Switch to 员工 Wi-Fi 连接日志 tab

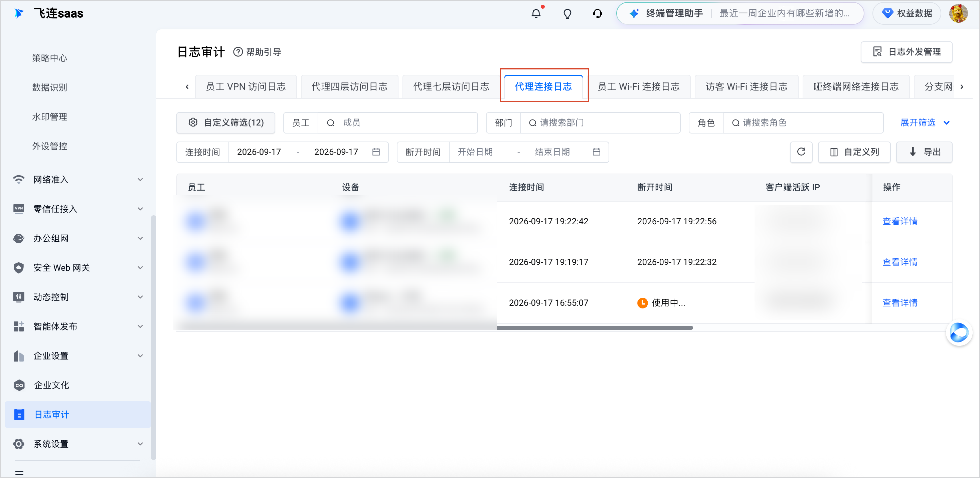(638, 87)
